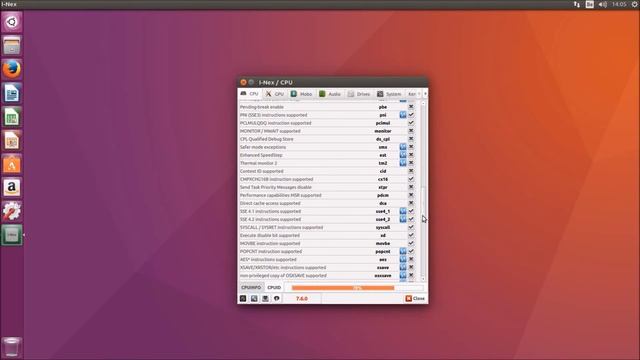640x360 pixels.
Task: Click the cross status for ds_cpl row
Action: (411, 139)
